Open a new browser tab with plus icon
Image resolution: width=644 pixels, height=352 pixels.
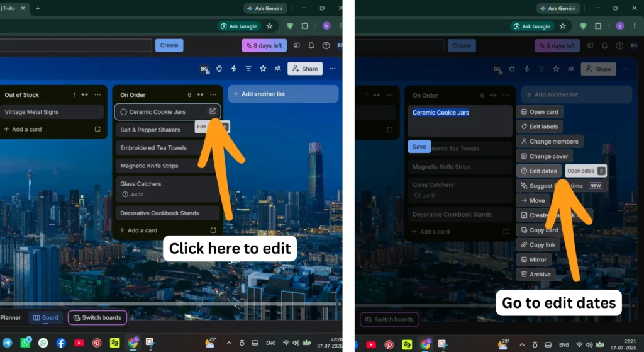[38, 8]
